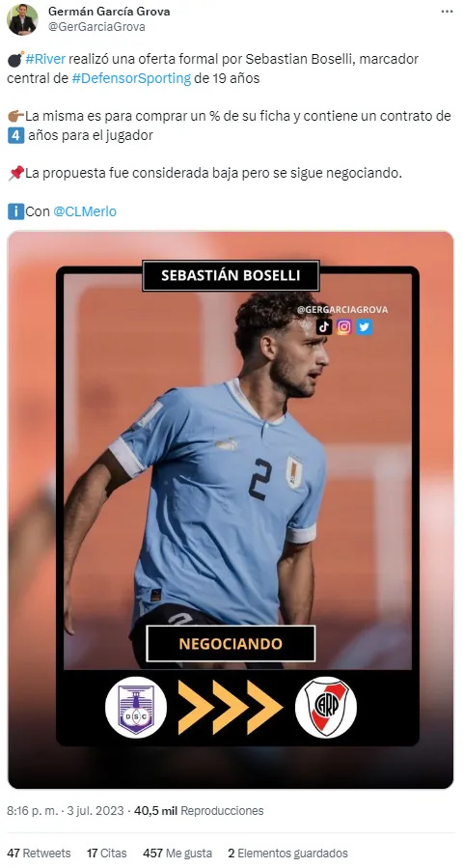This screenshot has height=868, width=463.
Task: Open the author name Germán García Grova
Action: pyautogui.click(x=110, y=11)
